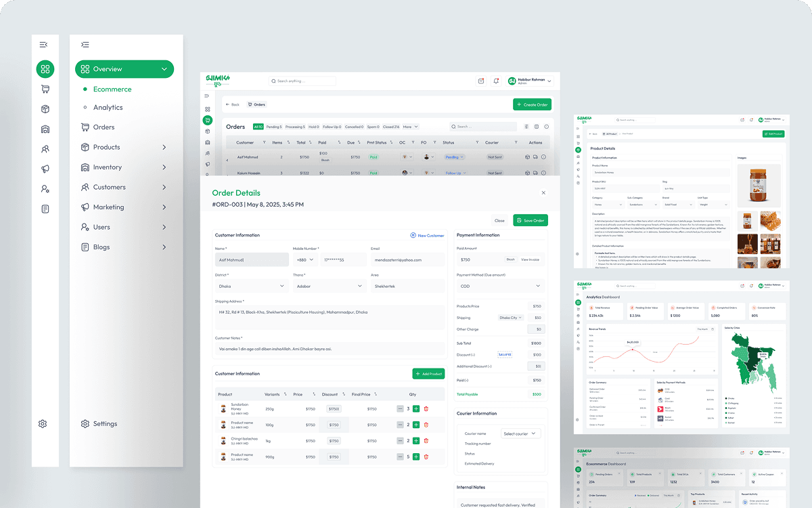Open the More filter dropdown in Orders

coord(411,127)
